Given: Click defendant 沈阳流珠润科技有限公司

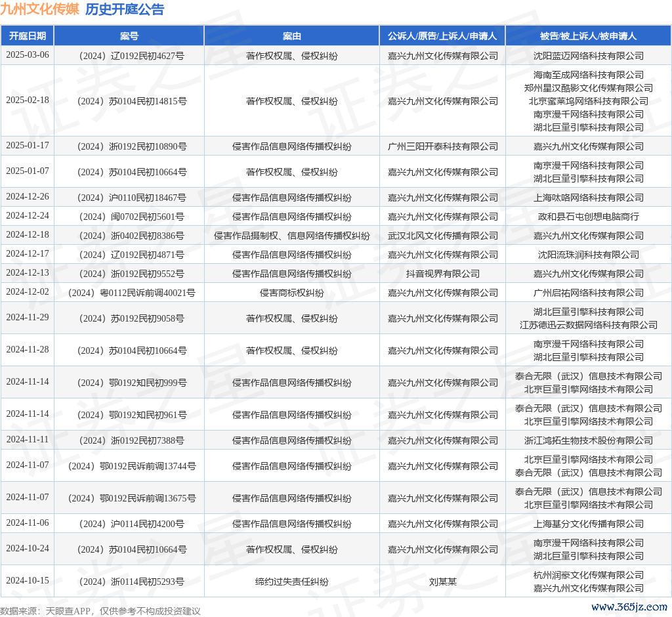Looking at the screenshot, I should (589, 255).
